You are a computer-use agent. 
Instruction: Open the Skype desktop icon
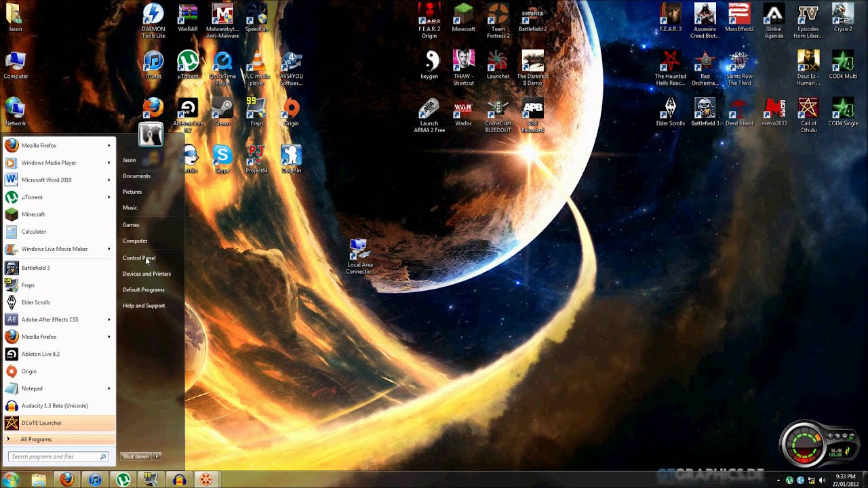(x=222, y=160)
